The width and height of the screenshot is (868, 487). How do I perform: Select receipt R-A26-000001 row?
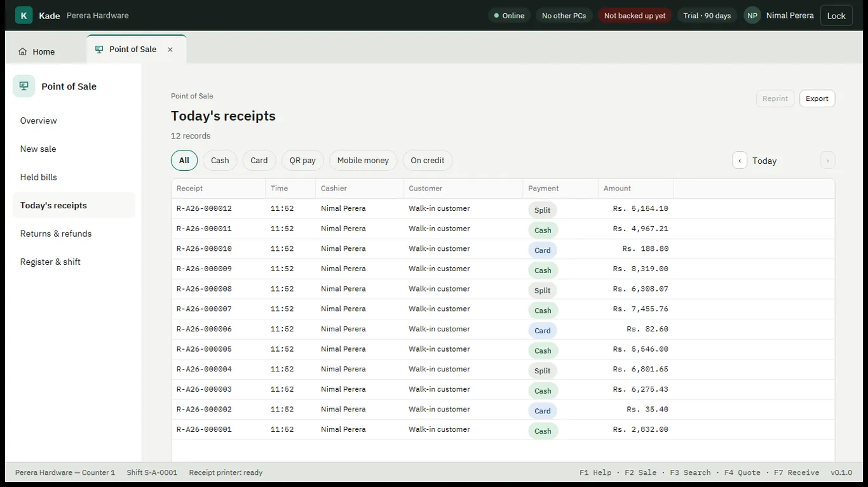(x=503, y=430)
